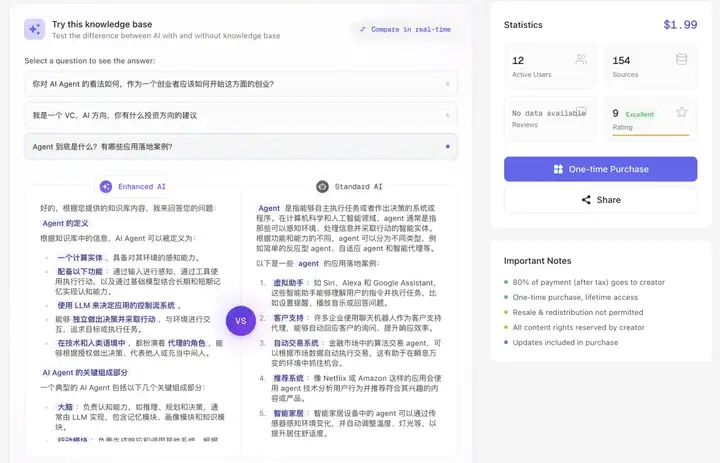The width and height of the screenshot is (720, 463).
Task: Click the grid icon on One-time Purchase
Action: tap(558, 169)
